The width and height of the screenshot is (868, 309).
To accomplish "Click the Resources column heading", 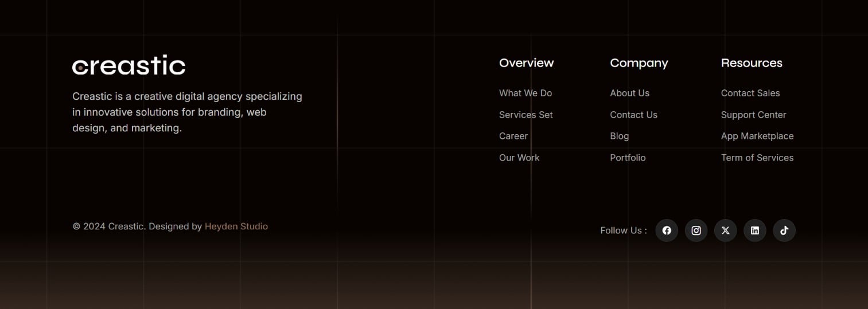I will click(752, 63).
